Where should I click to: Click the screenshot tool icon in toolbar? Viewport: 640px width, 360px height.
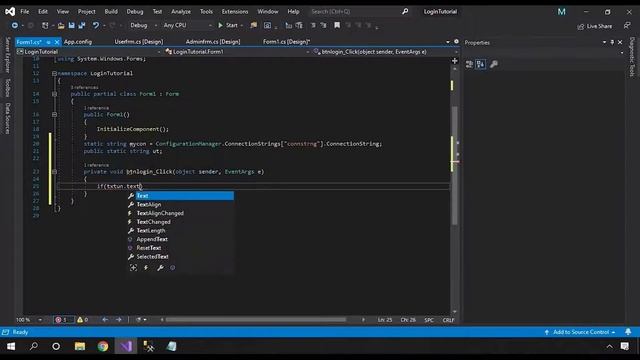(267, 25)
